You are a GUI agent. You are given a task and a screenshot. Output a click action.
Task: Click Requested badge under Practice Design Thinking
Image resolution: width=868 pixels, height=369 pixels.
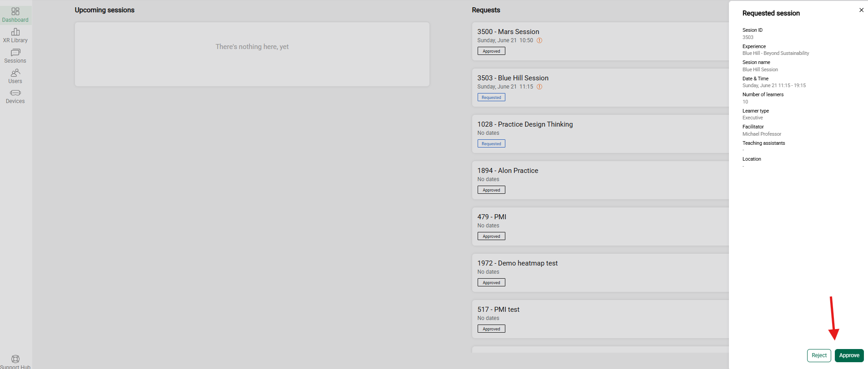coord(491,144)
